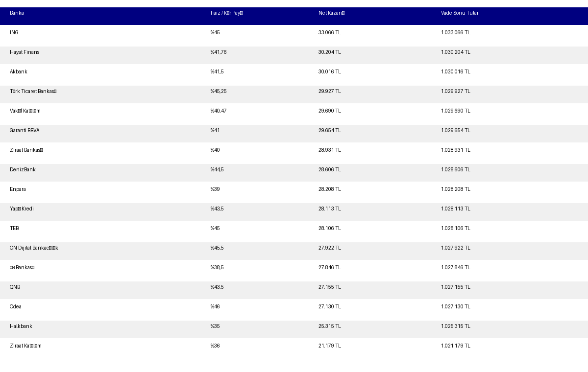The image size is (588, 372).
Task: Click maturity total 1.030.016 TL
Action: click(456, 72)
